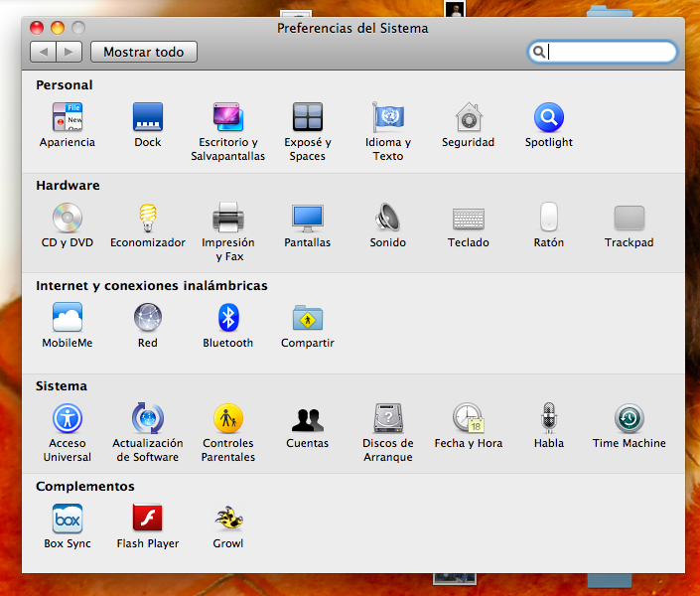The image size is (700, 596).
Task: Go back with the left arrow button
Action: 43,52
